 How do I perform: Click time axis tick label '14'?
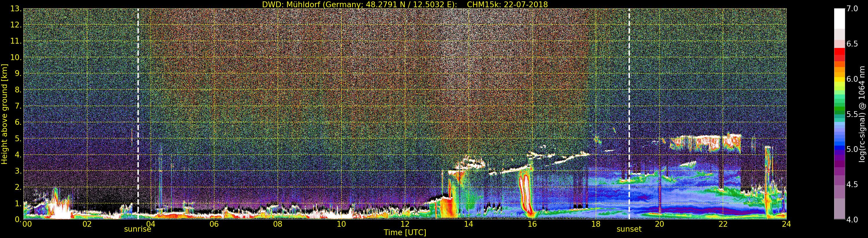tap(468, 224)
